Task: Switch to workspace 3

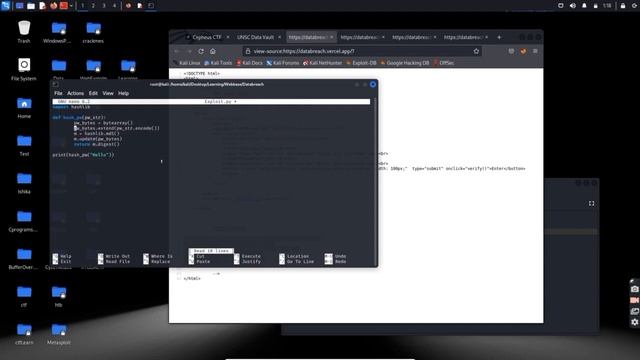Action: click(104, 6)
